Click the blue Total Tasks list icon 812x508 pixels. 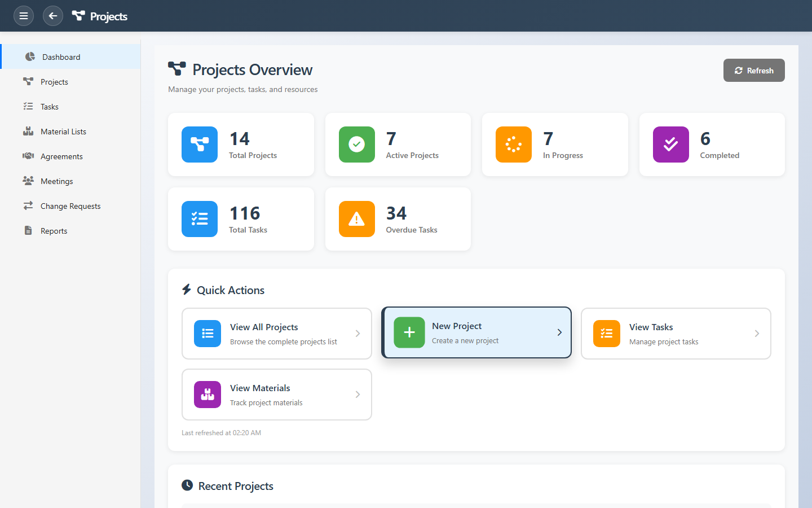pyautogui.click(x=200, y=219)
